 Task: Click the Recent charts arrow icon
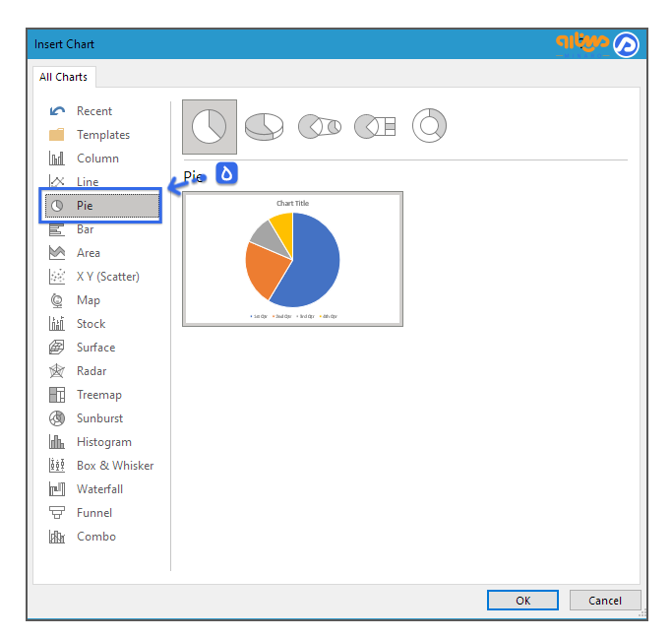(57, 111)
